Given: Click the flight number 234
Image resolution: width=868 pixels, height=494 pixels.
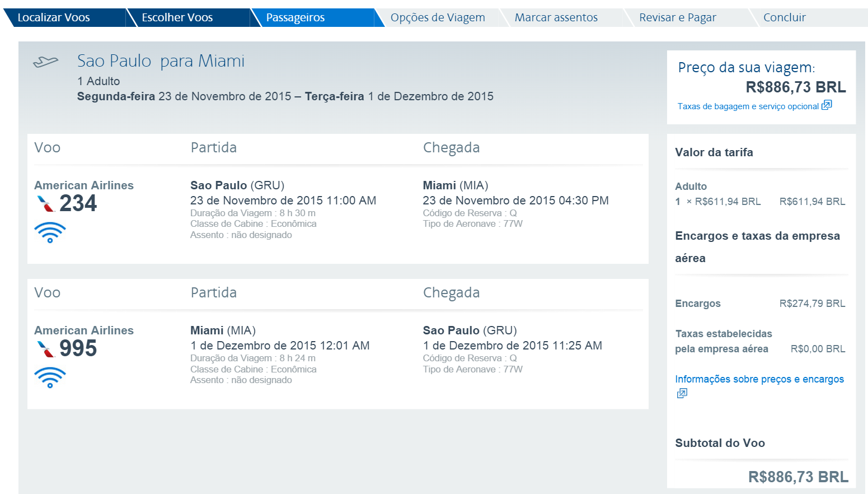Looking at the screenshot, I should coord(78,203).
